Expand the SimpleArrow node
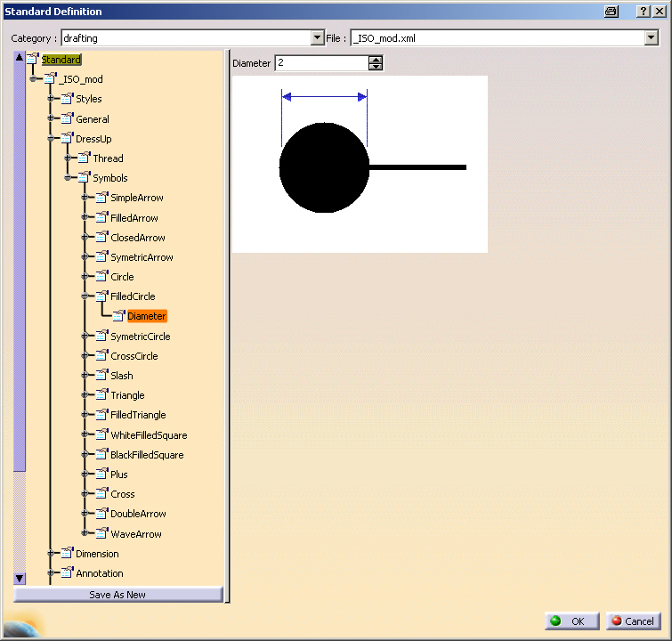The image size is (672, 641). [x=85, y=198]
